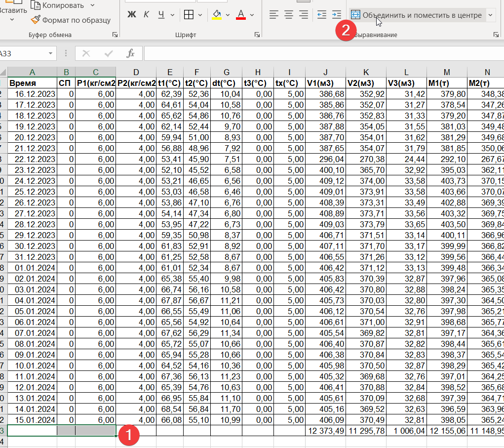This screenshot has height=448, width=504.
Task: Toggle bold formatting (Ж)
Action: [x=131, y=14]
